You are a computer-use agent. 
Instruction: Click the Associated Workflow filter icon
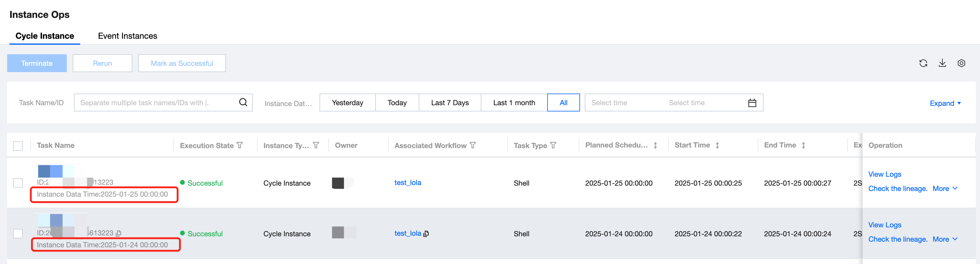pos(472,145)
